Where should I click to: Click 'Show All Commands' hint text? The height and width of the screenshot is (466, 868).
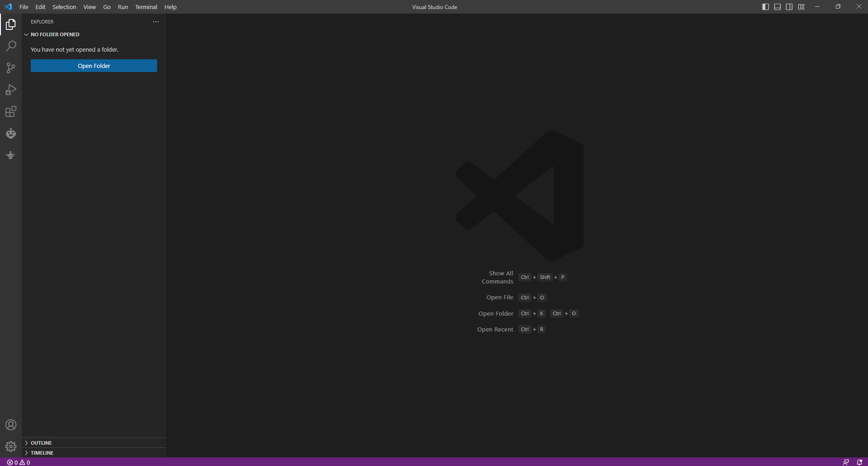point(498,277)
